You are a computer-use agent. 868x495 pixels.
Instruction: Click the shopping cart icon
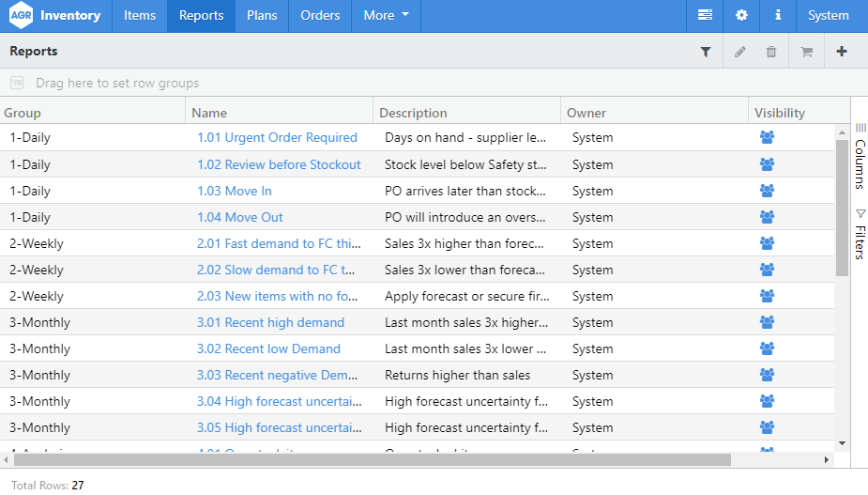806,52
